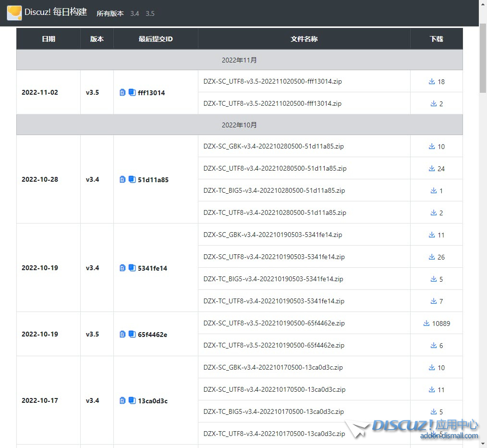Click the Discuz! logo icon in the header

coord(14,13)
